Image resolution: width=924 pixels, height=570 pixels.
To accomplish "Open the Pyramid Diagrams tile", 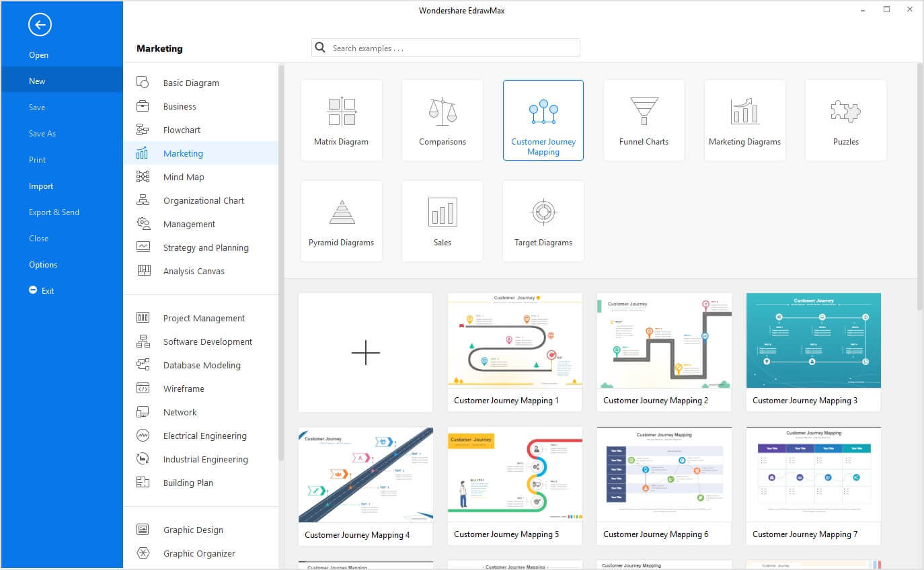I will tap(342, 221).
